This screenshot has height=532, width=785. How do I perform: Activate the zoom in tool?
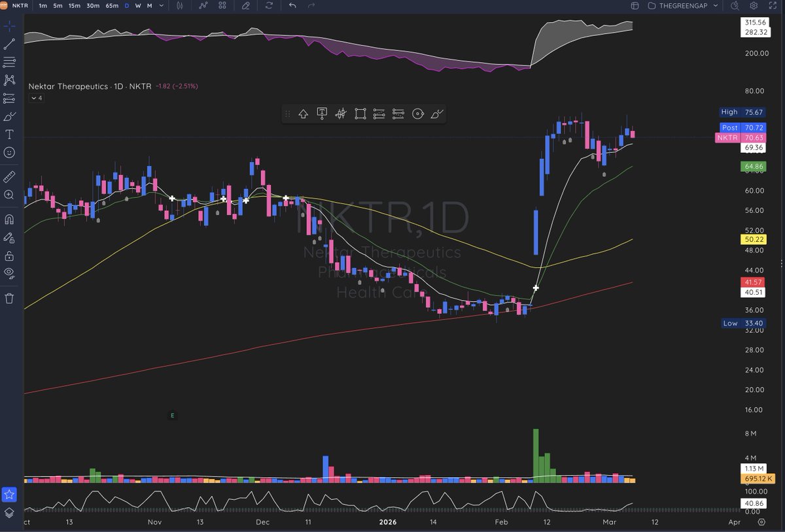[9, 195]
